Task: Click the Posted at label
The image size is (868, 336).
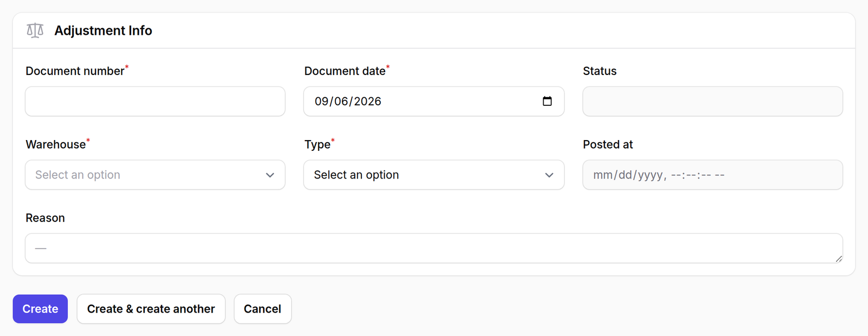Action: coord(608,144)
